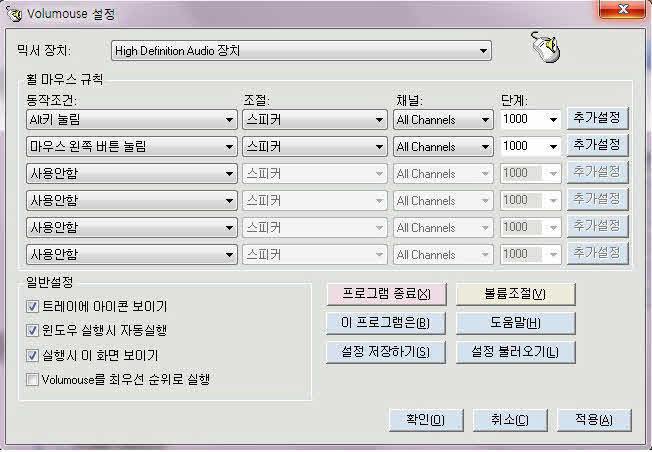Cancel with the 취소(C) button
This screenshot has height=452, width=652.
pos(510,420)
